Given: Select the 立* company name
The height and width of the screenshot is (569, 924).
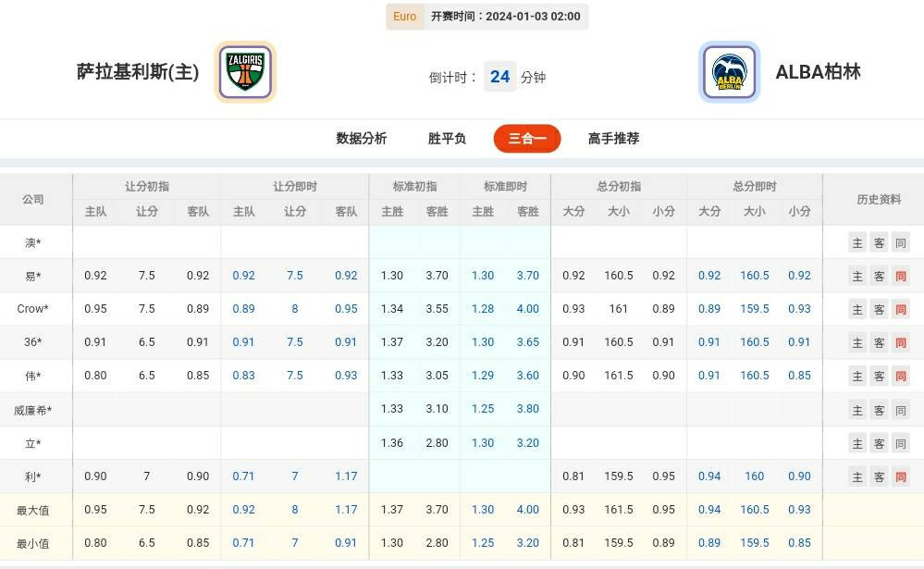Looking at the screenshot, I should (33, 443).
